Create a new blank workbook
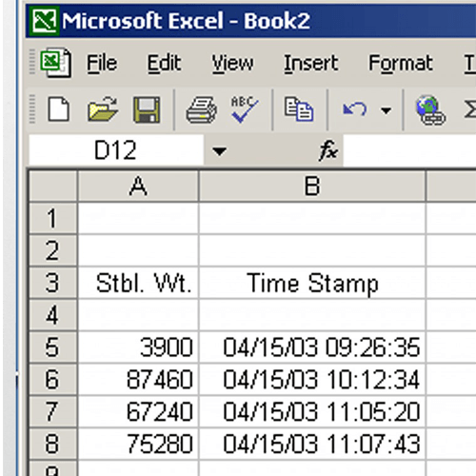This screenshot has width=476, height=476. (59, 109)
